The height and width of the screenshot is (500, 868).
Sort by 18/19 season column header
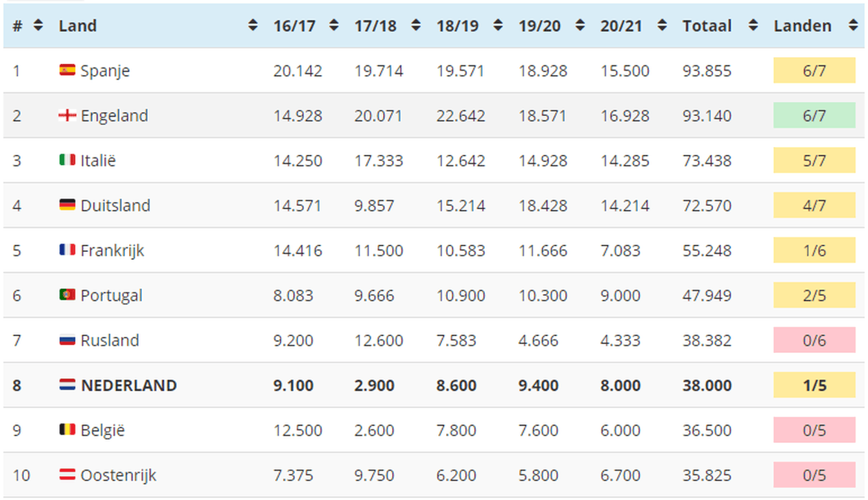(458, 26)
